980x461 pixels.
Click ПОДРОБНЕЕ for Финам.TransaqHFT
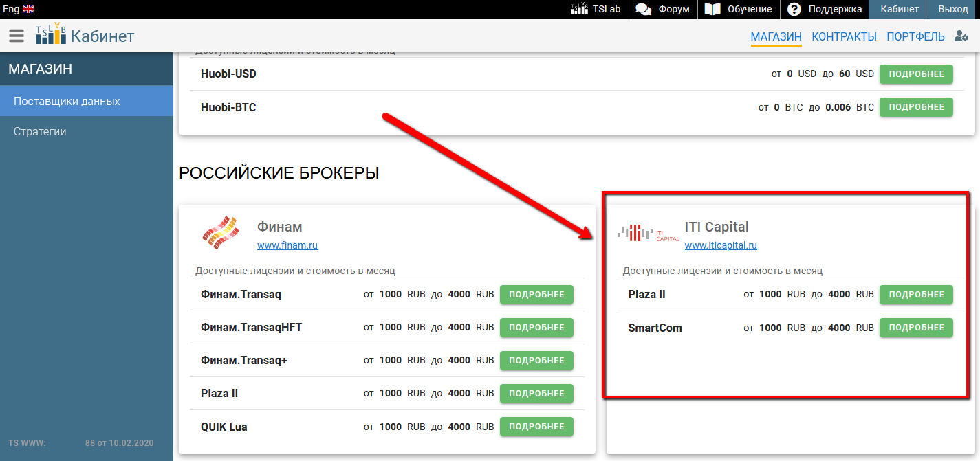pyautogui.click(x=536, y=328)
